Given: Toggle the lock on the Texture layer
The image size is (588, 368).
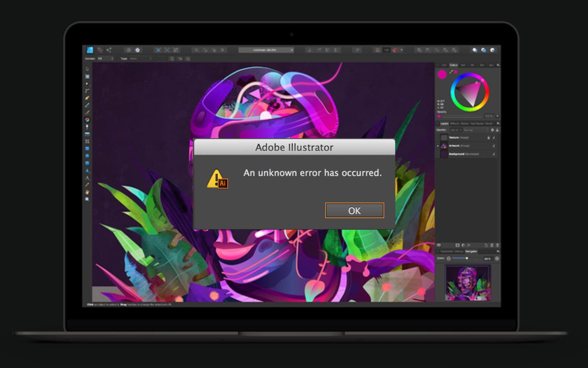Looking at the screenshot, I should click(x=488, y=138).
